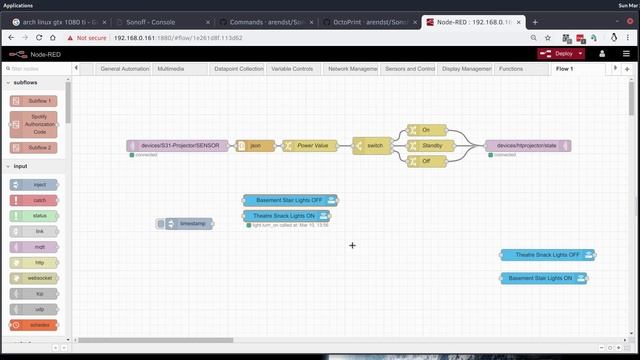The height and width of the screenshot is (360, 640).
Task: Click the vertical canvas scrollbar
Action: [631, 98]
